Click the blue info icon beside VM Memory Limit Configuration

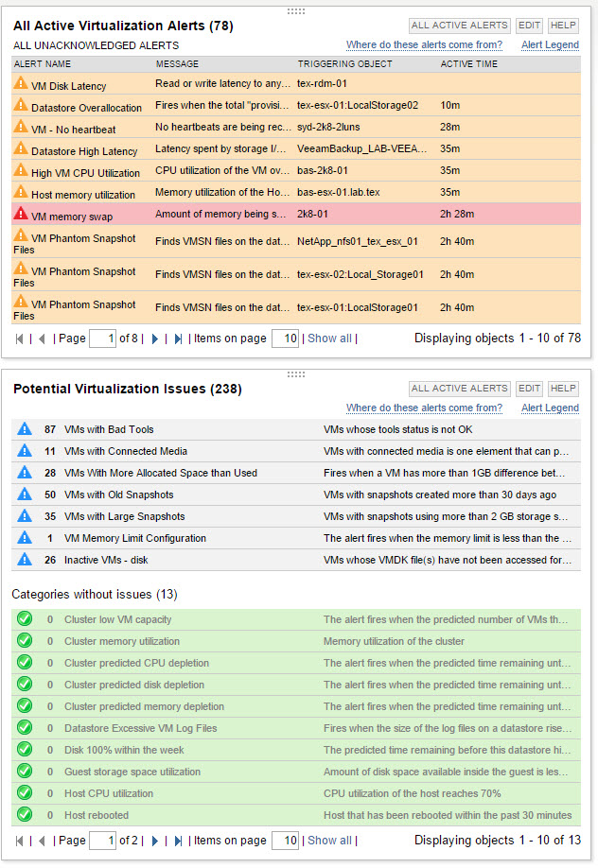(x=25, y=537)
